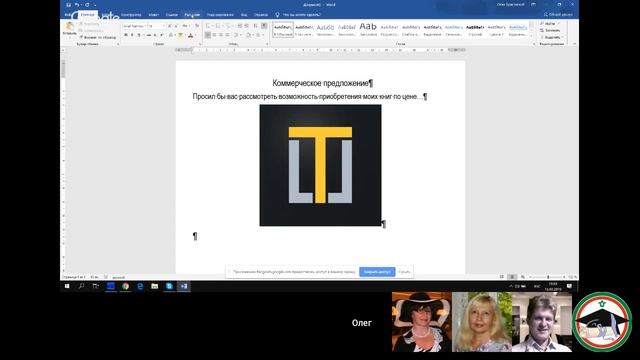Click the 'Что вы хотите сделать?' search box
This screenshot has width=640, height=360.
tap(302, 15)
